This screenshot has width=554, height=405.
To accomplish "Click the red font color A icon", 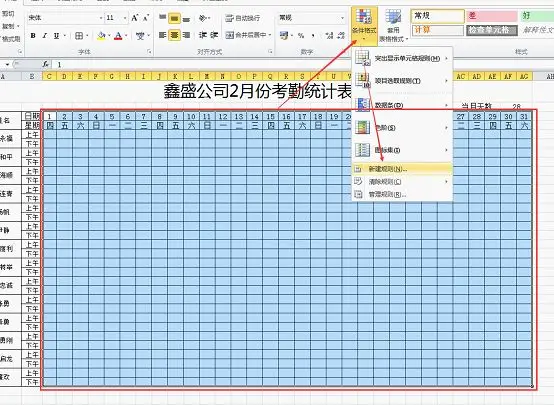I will (x=118, y=36).
